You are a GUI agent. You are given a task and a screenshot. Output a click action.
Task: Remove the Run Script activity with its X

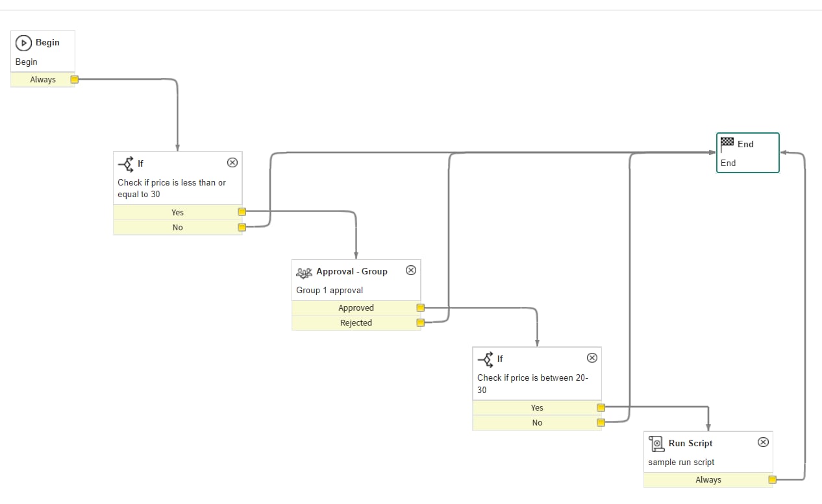point(763,442)
